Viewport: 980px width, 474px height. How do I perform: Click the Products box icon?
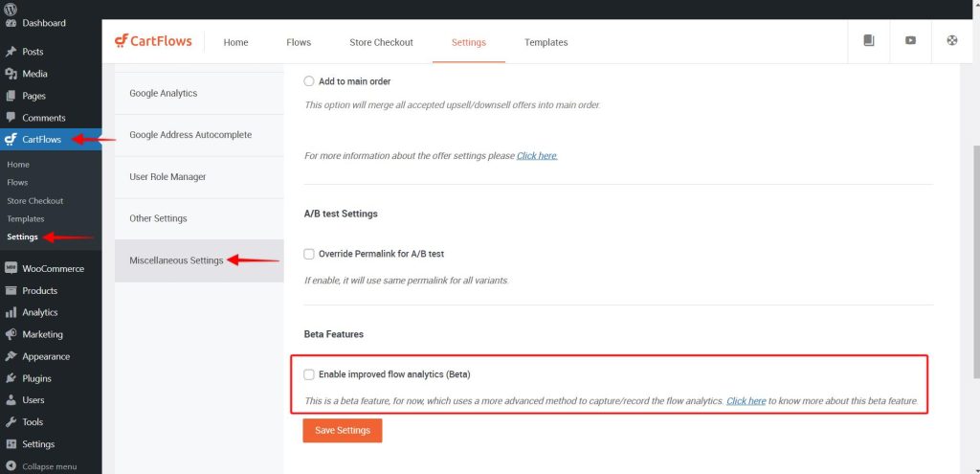11,291
